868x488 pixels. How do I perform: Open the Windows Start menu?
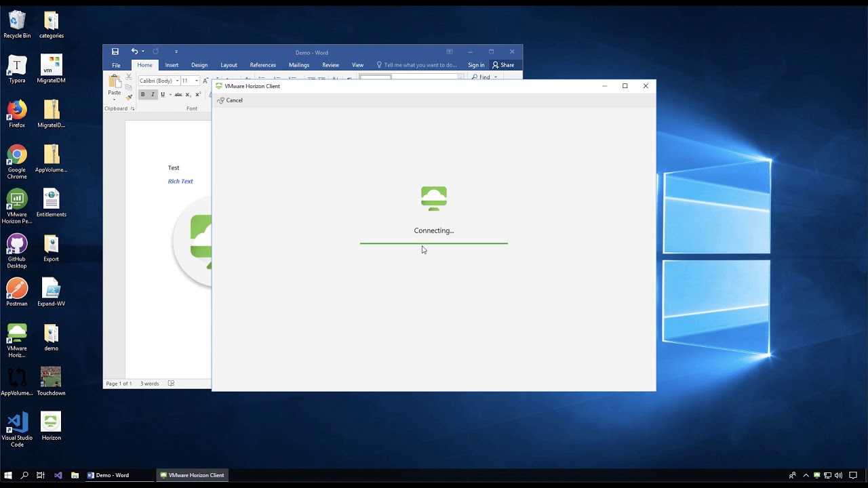click(x=8, y=475)
